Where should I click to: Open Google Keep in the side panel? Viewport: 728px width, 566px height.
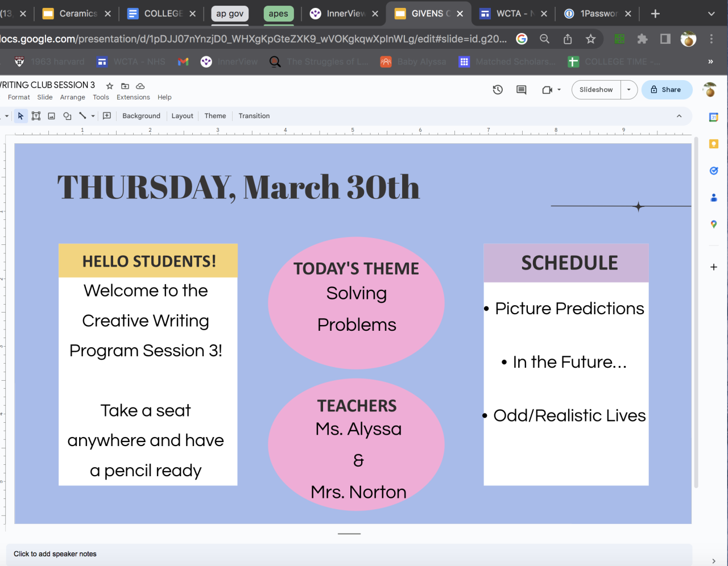(x=714, y=144)
